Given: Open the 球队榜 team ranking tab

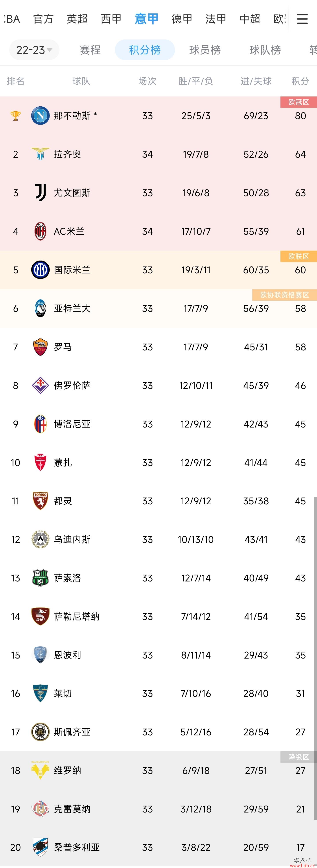Looking at the screenshot, I should coord(265,50).
